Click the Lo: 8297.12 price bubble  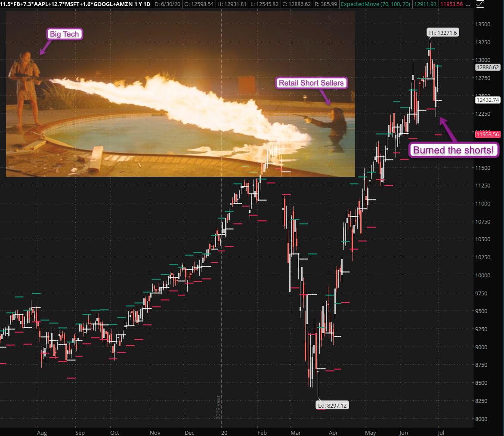[332, 405]
